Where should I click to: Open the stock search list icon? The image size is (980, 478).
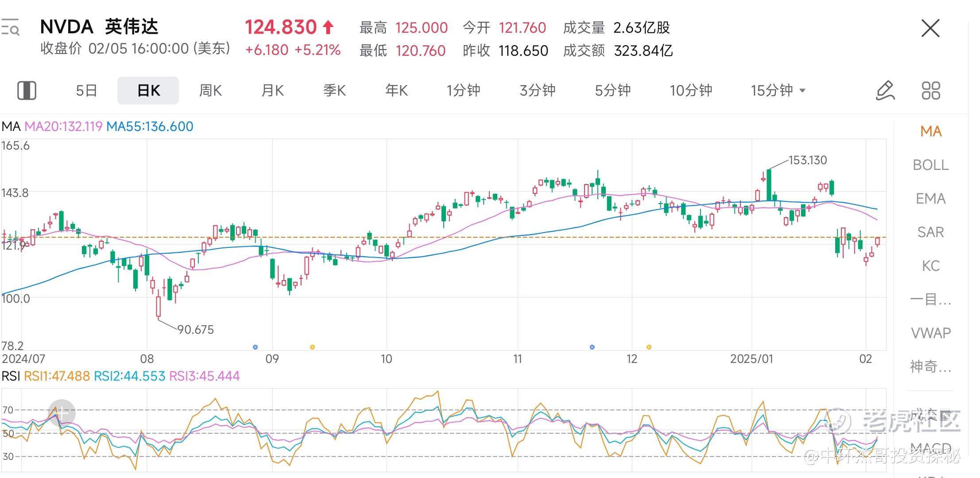coord(10,27)
